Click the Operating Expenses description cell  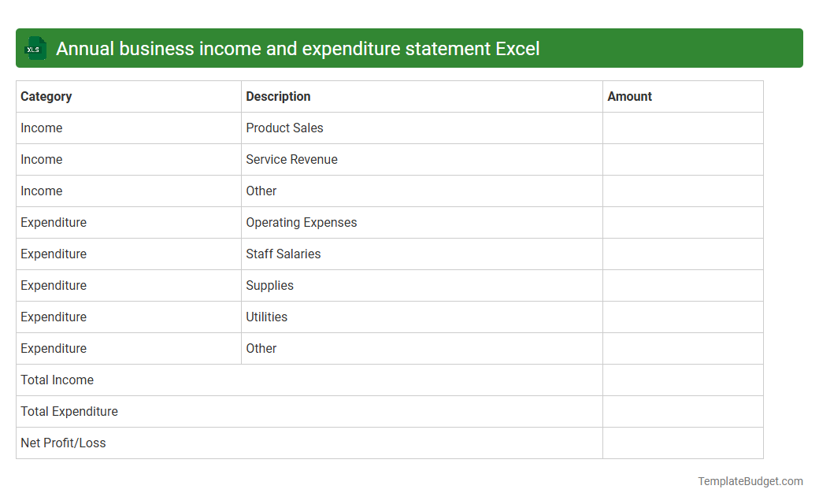pos(302,222)
